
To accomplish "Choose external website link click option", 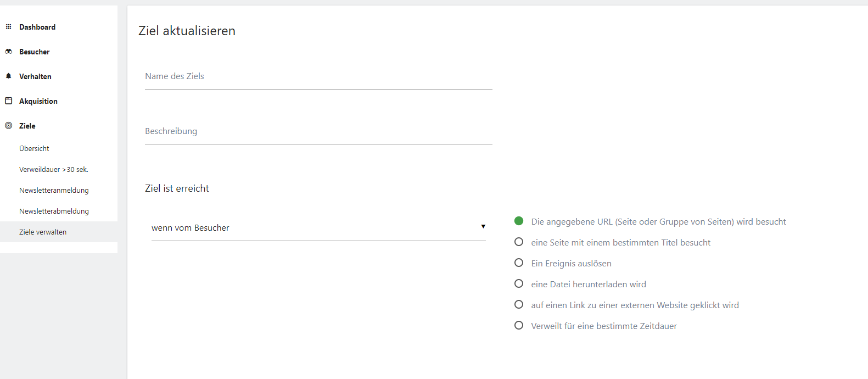I will pos(519,305).
